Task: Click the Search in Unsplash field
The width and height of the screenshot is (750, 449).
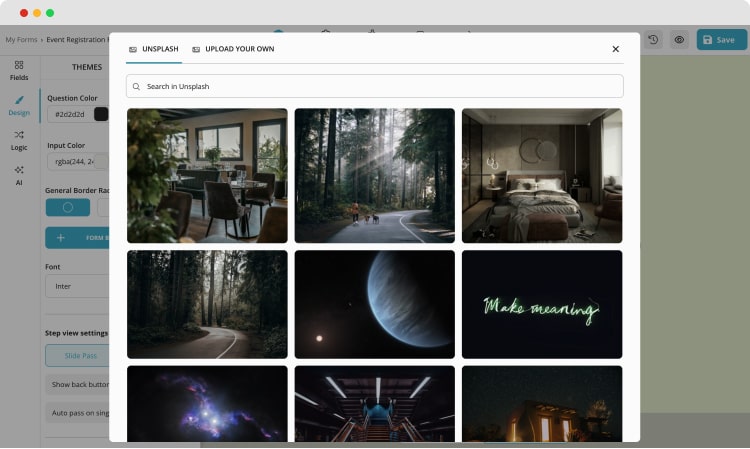Action: click(x=375, y=86)
